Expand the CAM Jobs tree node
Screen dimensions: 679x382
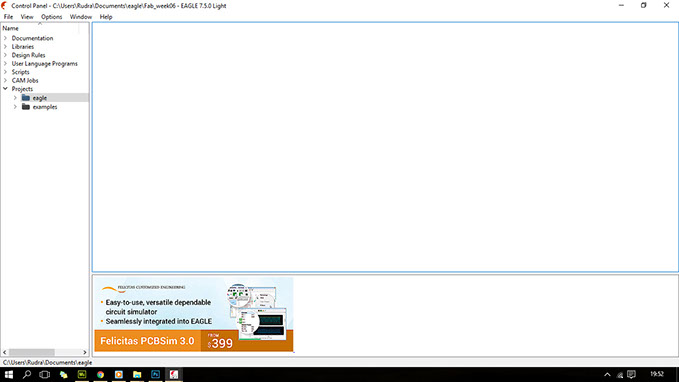click(x=5, y=80)
